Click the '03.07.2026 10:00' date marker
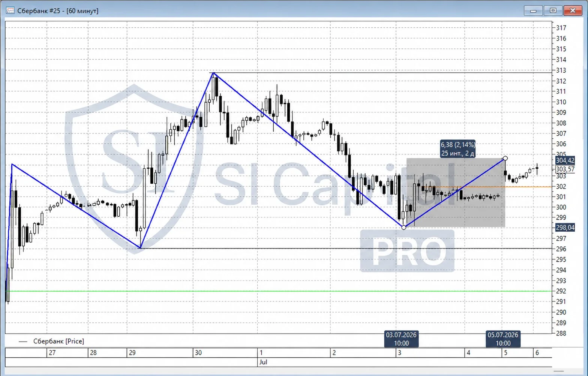The image size is (588, 376). 401,339
